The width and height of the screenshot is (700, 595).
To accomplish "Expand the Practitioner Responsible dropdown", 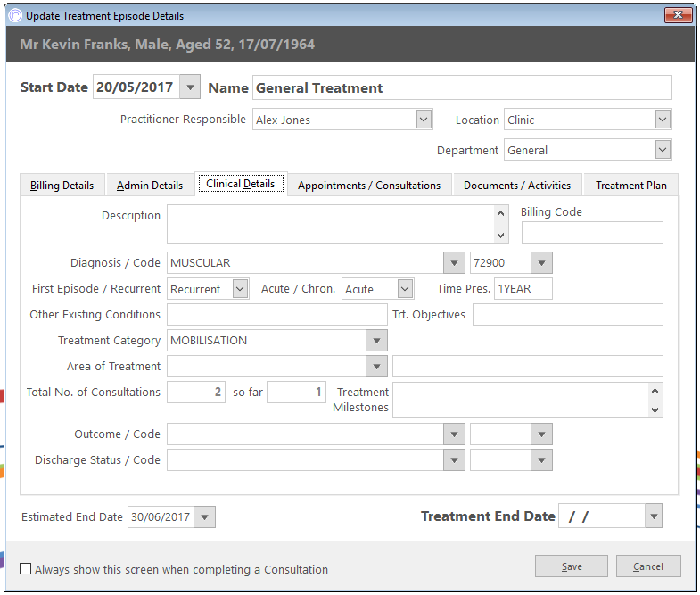I will point(424,120).
